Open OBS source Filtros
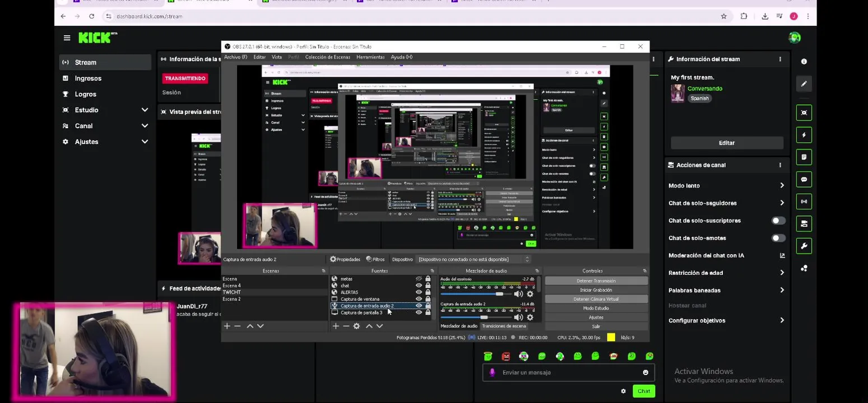This screenshot has width=868, height=403. pyautogui.click(x=375, y=259)
